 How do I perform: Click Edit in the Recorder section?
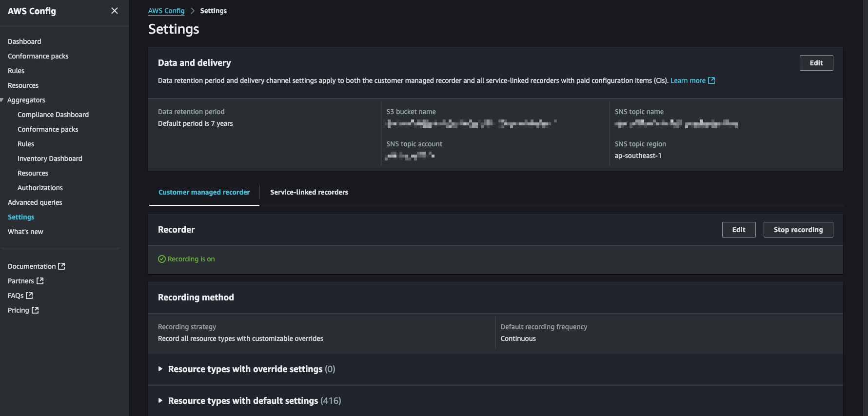click(x=738, y=230)
